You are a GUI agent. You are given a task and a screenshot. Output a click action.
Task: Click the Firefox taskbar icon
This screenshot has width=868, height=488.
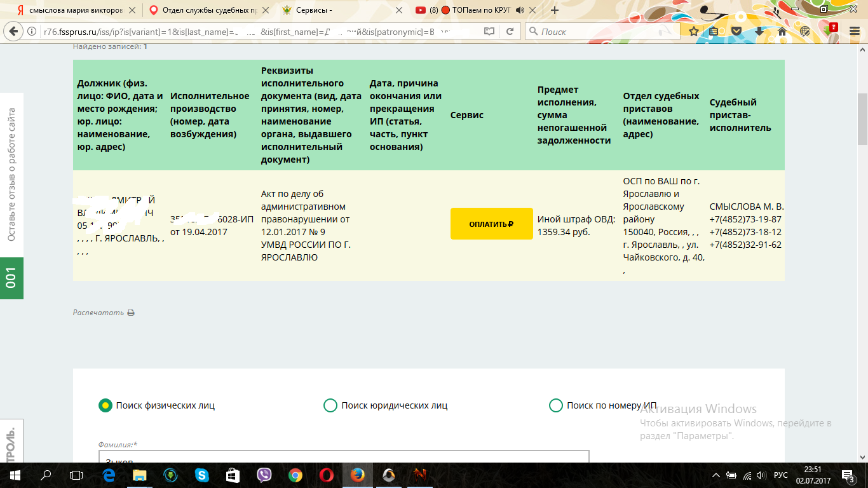[x=358, y=475]
